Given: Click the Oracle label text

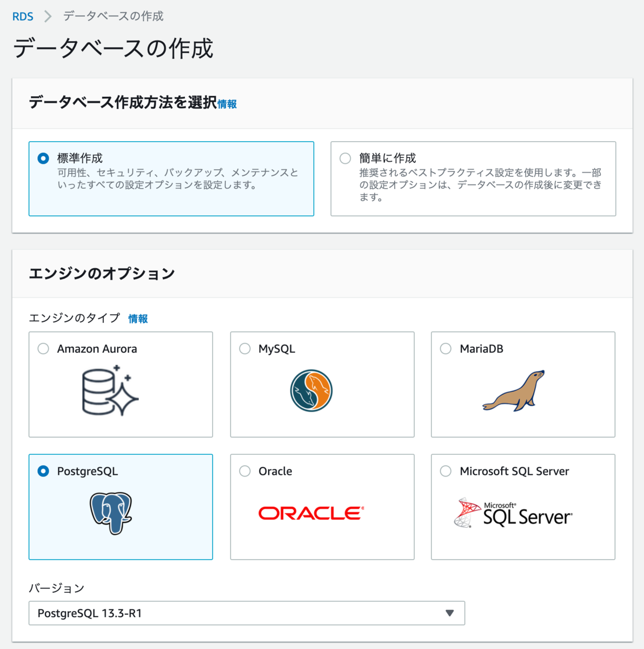Looking at the screenshot, I should [x=275, y=471].
